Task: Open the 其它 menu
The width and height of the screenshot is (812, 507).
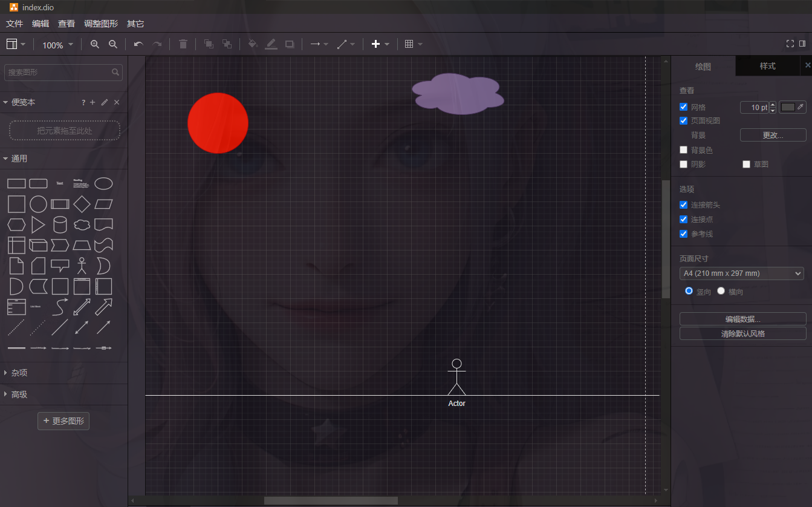Action: pos(135,24)
